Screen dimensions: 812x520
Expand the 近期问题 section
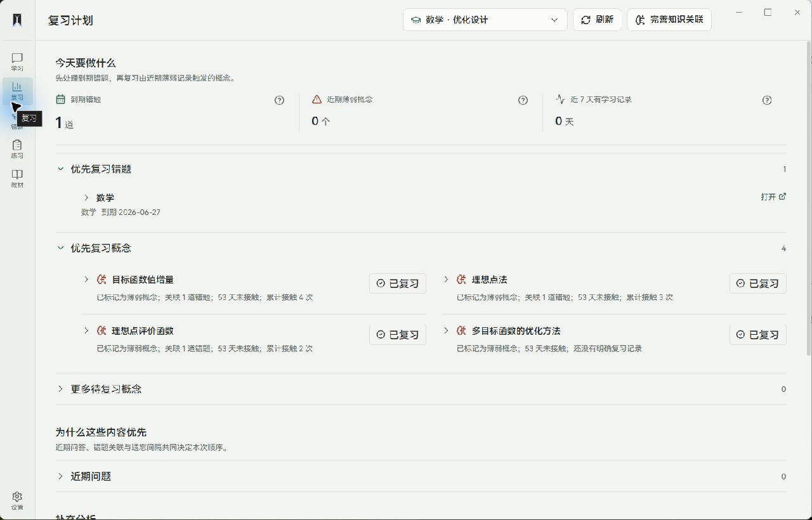[x=61, y=476]
